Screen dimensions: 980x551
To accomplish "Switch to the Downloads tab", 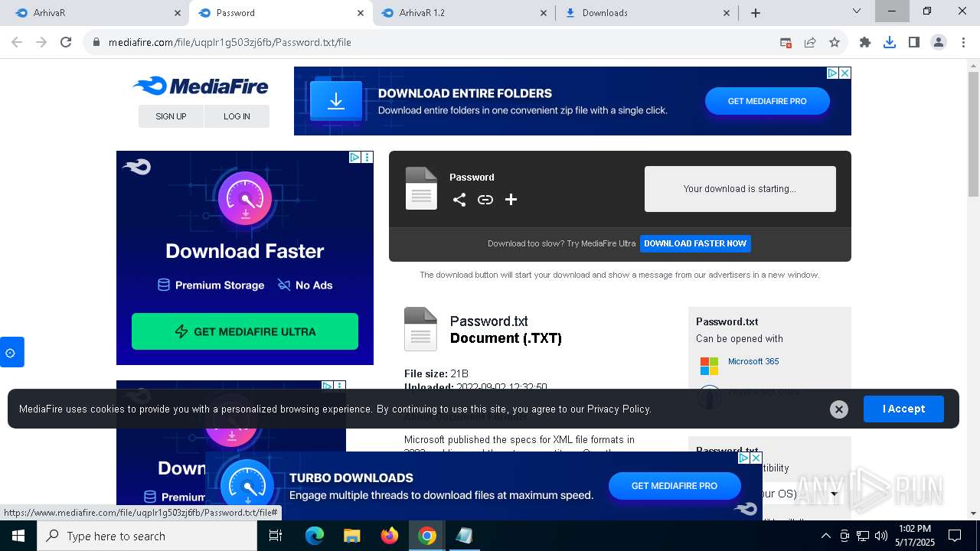I will point(645,12).
